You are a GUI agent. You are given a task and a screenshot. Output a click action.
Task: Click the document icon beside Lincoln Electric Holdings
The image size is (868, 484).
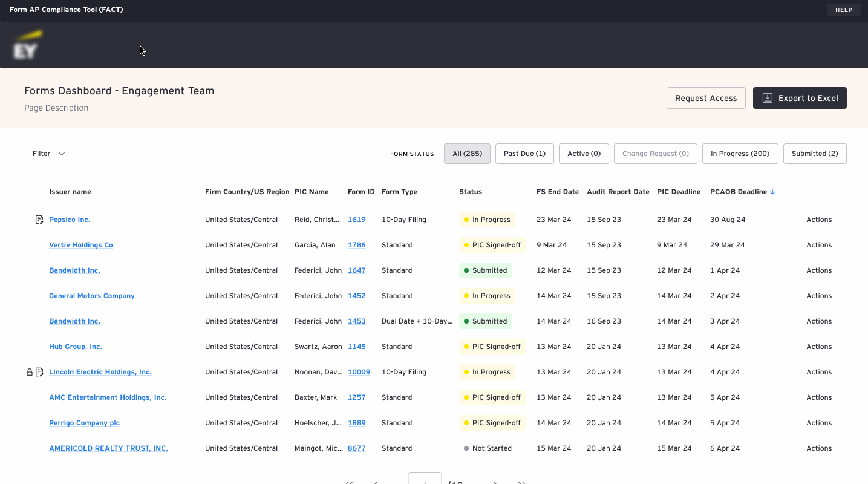click(x=39, y=372)
